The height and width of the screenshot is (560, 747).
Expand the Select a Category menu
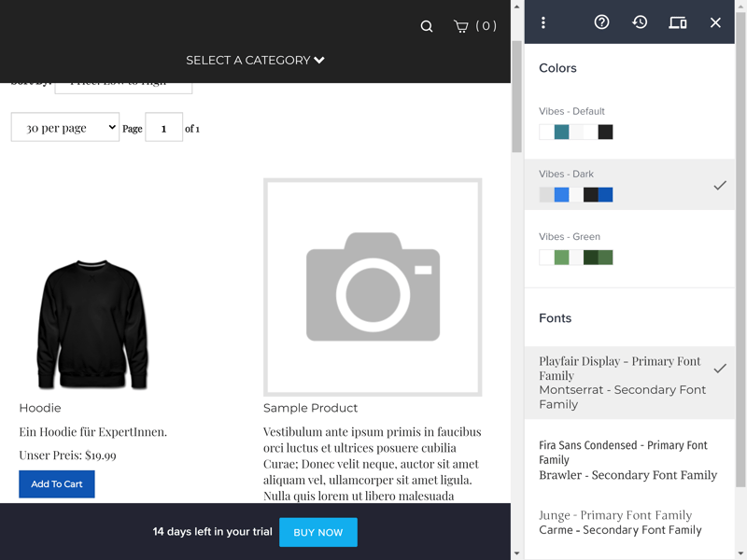point(255,60)
